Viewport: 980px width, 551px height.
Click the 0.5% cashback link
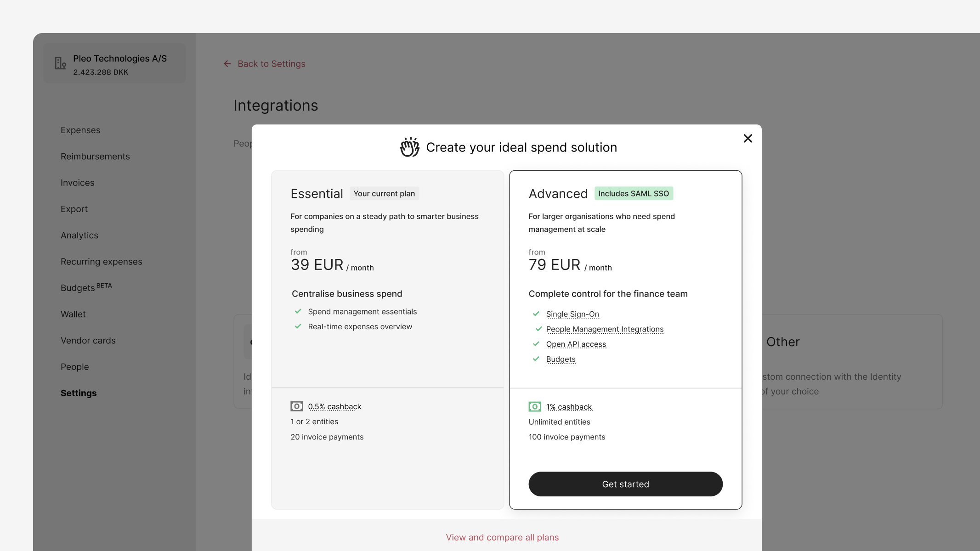tap(334, 406)
